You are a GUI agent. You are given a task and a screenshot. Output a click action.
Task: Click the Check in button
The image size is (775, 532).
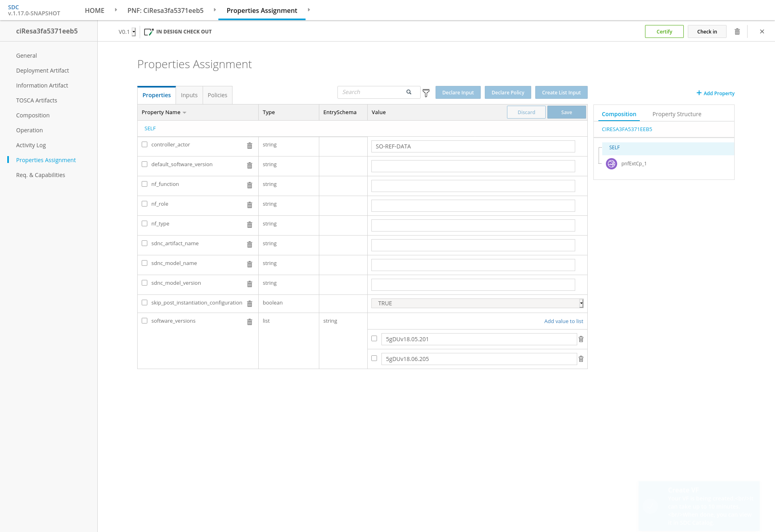[x=707, y=31]
